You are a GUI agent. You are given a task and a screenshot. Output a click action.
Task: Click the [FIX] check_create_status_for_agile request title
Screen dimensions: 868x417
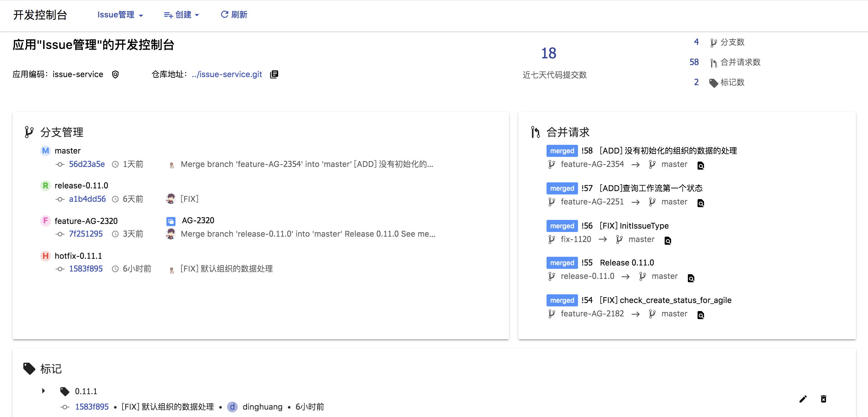[x=665, y=300]
